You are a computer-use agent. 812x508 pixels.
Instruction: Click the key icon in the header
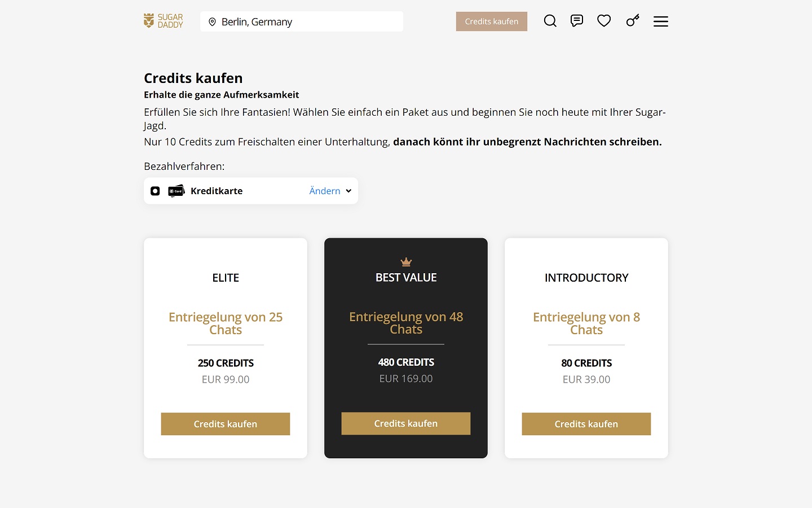point(633,21)
